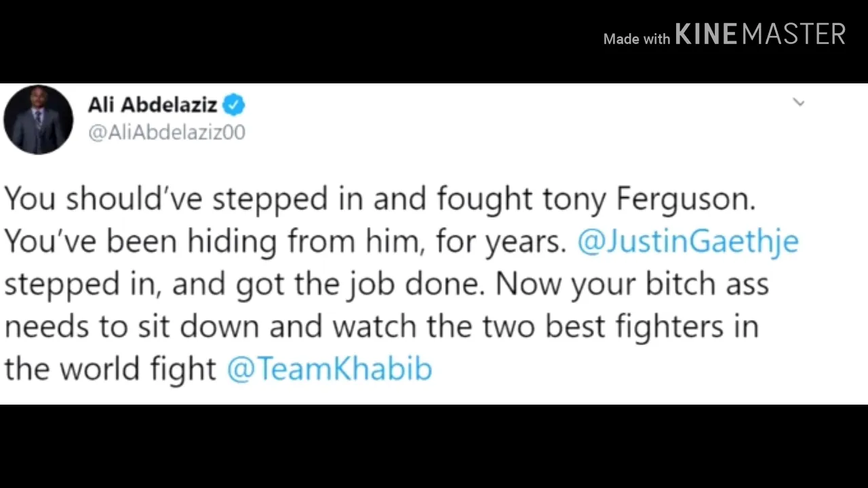Click the KINEMASTER watermark logo
868x488 pixels.
pyautogui.click(x=760, y=34)
